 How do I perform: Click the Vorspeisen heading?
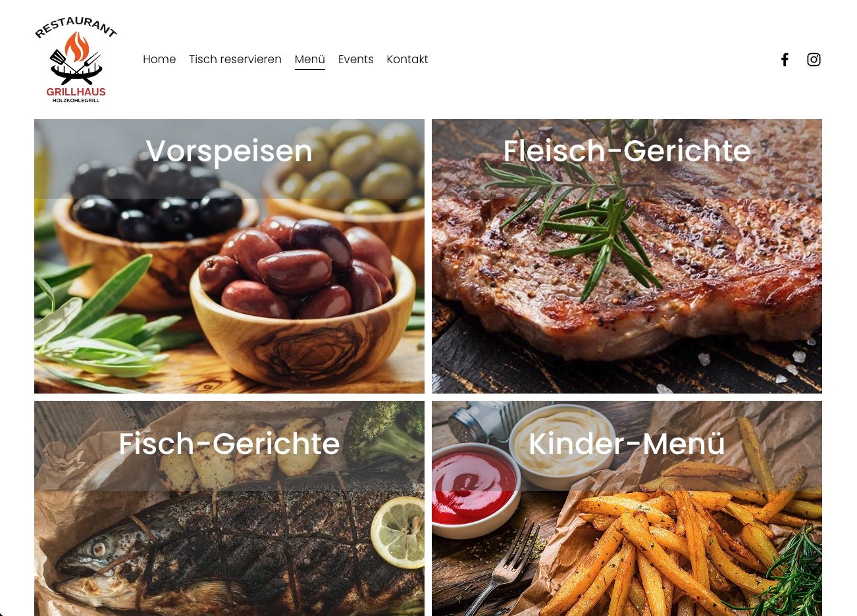[229, 151]
